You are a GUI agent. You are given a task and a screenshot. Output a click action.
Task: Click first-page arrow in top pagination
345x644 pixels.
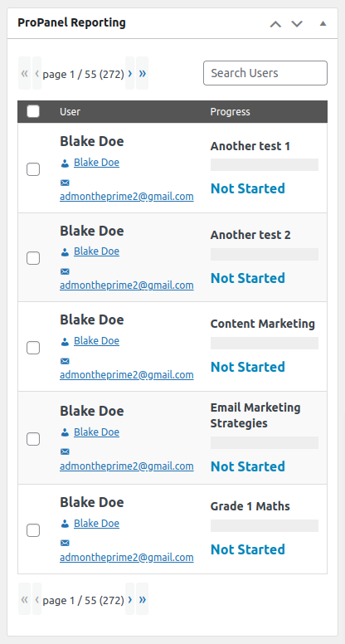tap(25, 74)
